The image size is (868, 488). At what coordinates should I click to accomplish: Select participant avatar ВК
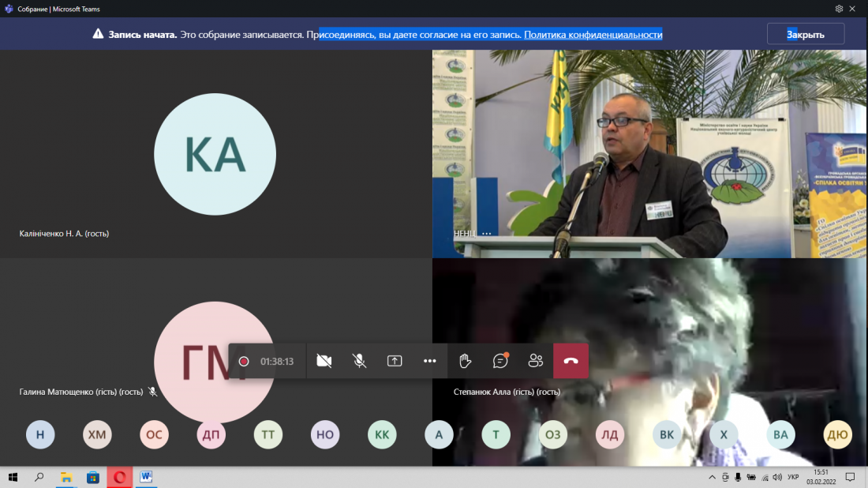pyautogui.click(x=667, y=435)
